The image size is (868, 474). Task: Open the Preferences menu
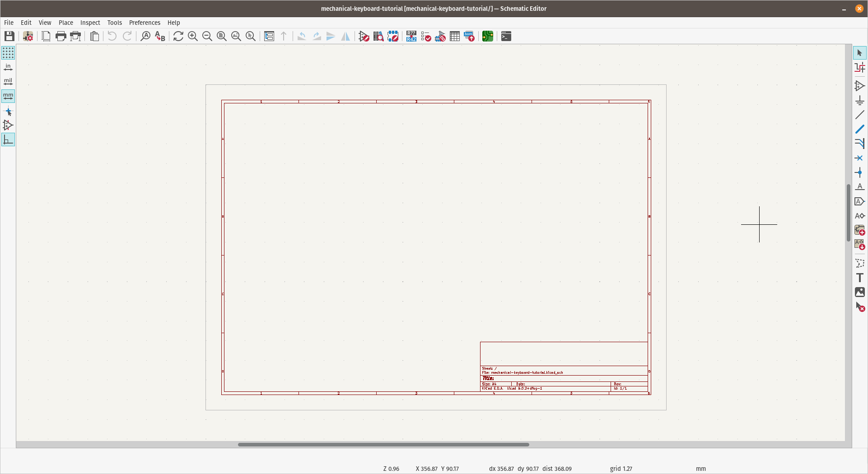tap(145, 23)
